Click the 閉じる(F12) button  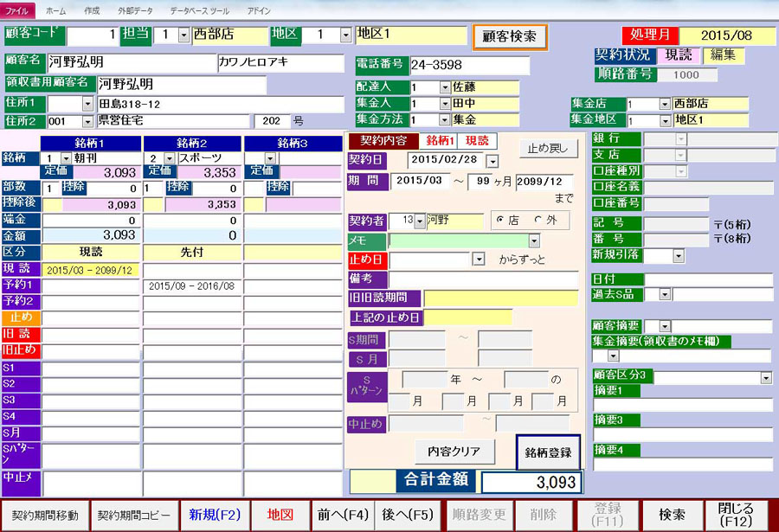tap(736, 515)
